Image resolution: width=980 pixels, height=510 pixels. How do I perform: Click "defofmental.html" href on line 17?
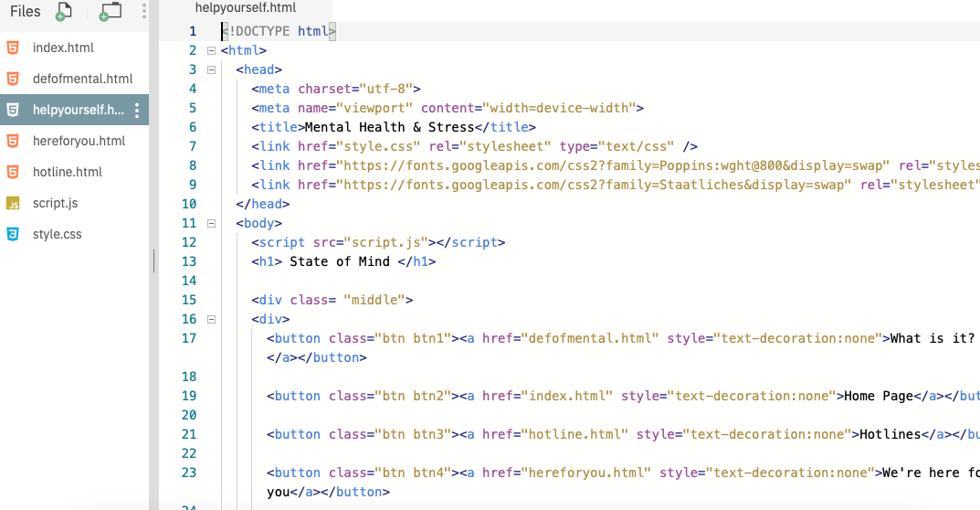(589, 338)
